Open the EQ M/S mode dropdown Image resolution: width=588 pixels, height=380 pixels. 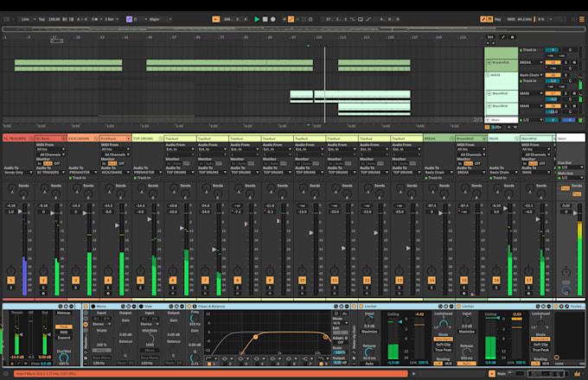[x=340, y=323]
